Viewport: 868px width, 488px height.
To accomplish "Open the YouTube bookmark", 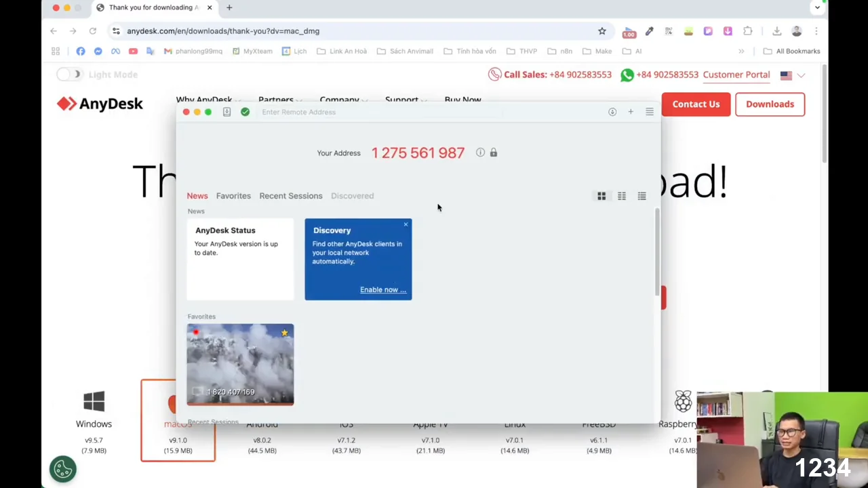I will [x=133, y=51].
